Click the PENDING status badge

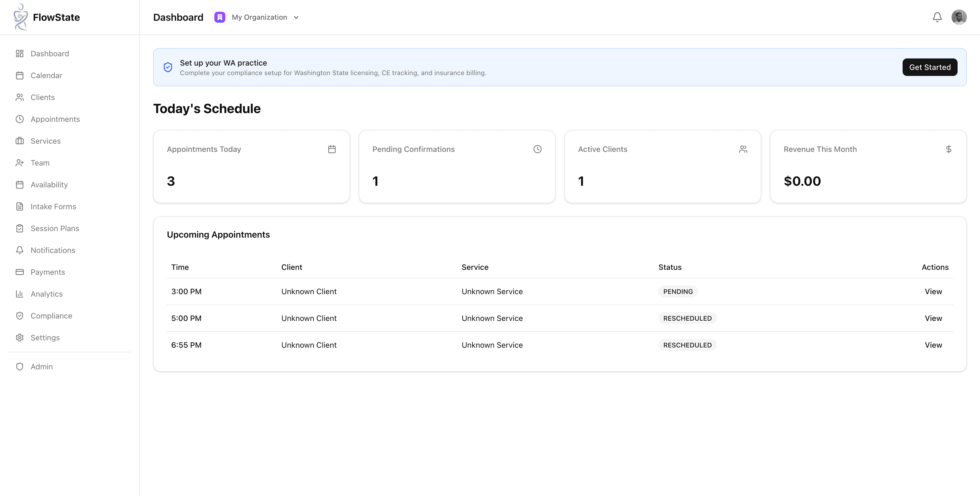click(678, 291)
